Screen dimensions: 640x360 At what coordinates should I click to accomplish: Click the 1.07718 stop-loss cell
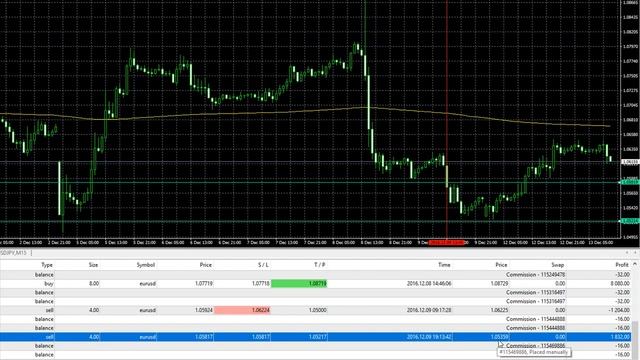pos(260,283)
